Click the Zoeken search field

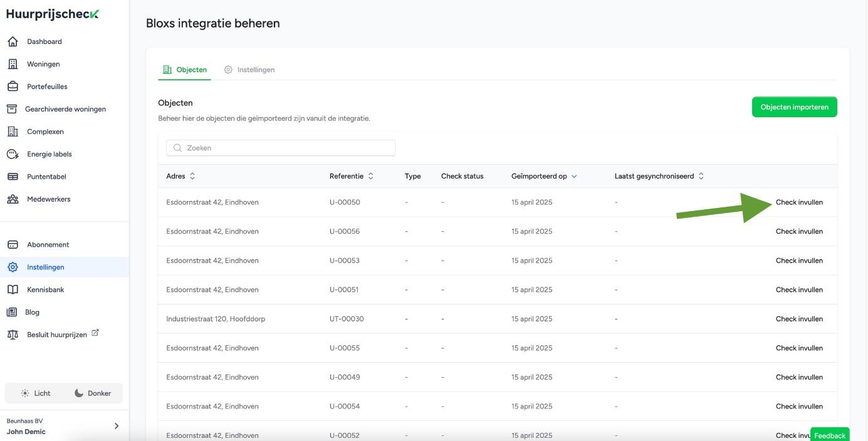click(x=281, y=148)
